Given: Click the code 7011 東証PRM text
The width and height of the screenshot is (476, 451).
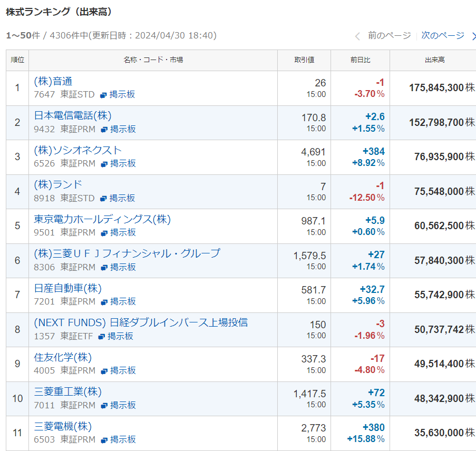Looking at the screenshot, I should tap(65, 405).
